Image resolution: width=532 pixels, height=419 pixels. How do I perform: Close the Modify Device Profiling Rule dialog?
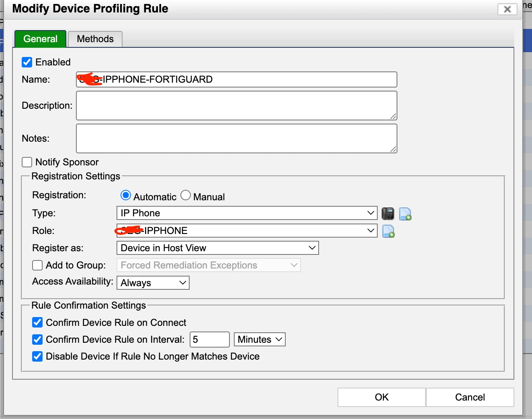coord(507,9)
